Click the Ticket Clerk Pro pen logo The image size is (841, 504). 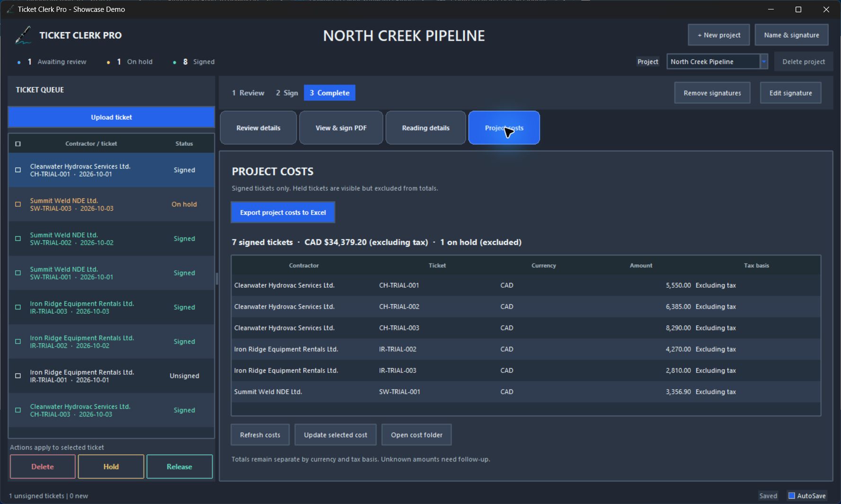coord(23,35)
